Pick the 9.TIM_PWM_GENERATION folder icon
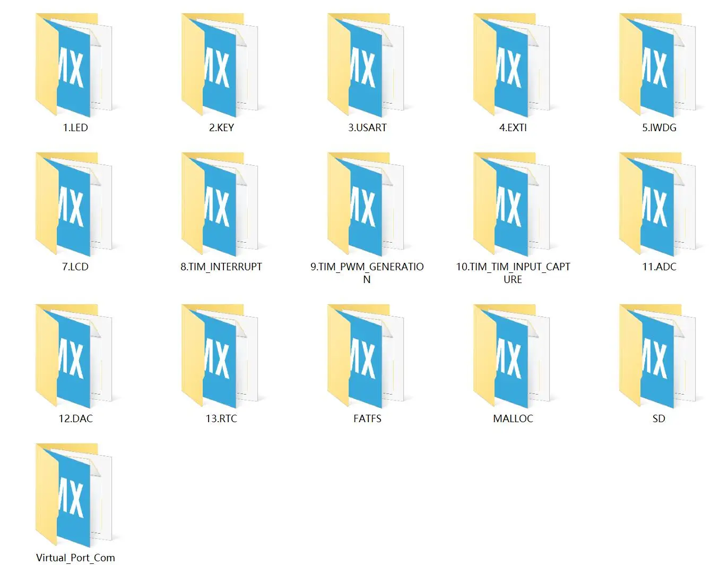This screenshot has width=728, height=565. [366, 204]
